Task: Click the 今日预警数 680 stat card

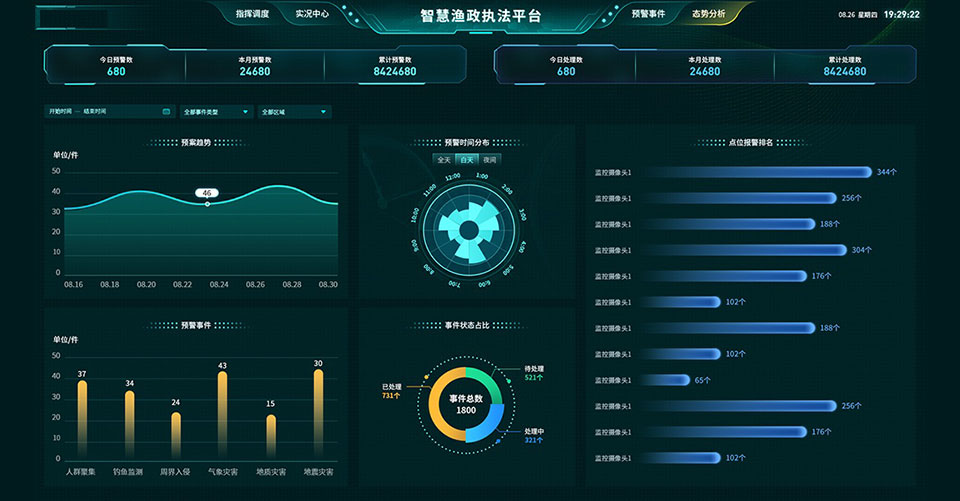Action: [116, 66]
